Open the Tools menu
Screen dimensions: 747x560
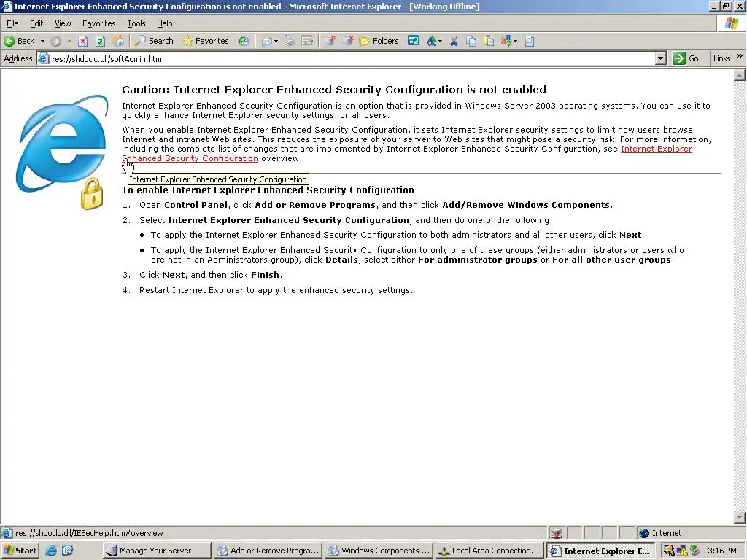(x=136, y=23)
